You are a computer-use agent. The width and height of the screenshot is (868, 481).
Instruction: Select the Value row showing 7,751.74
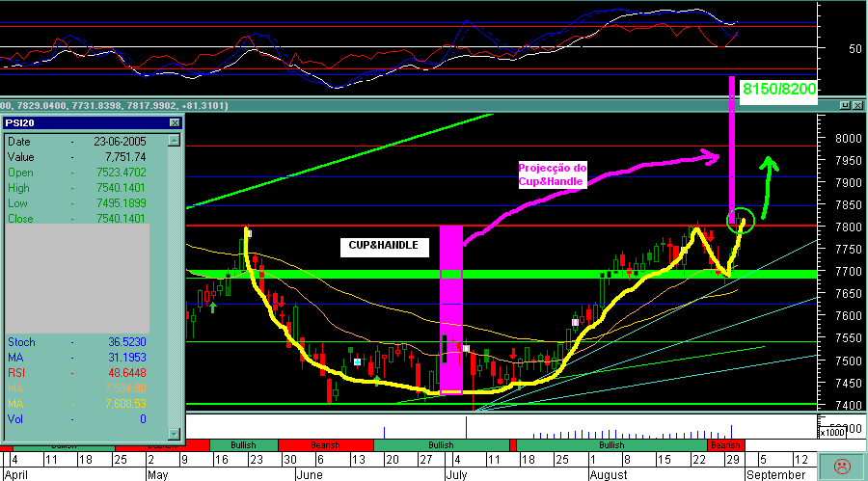[77, 157]
